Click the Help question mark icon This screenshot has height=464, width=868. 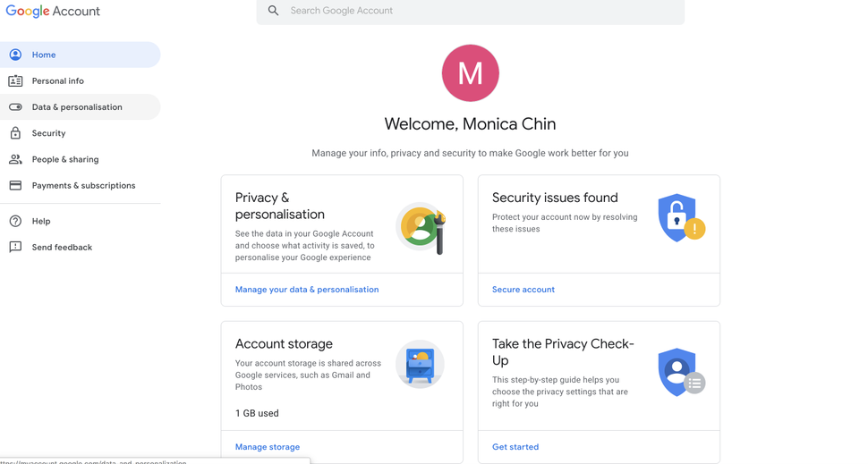15,221
